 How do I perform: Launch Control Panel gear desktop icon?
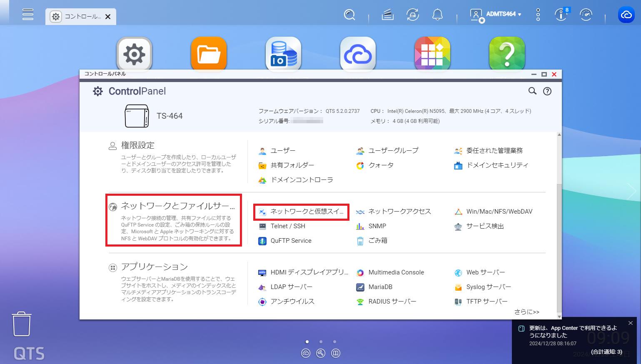pos(134,54)
